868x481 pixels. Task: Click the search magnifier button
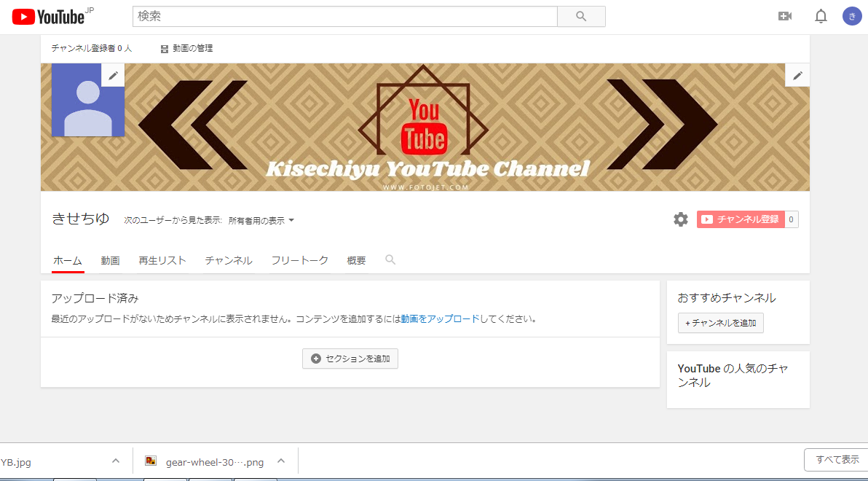pyautogui.click(x=580, y=17)
